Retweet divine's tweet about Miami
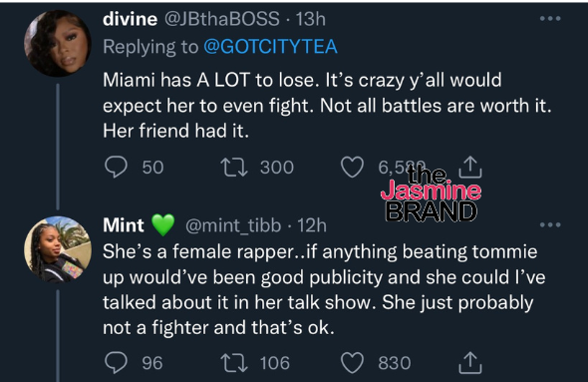Image resolution: width=588 pixels, height=382 pixels. [x=234, y=167]
